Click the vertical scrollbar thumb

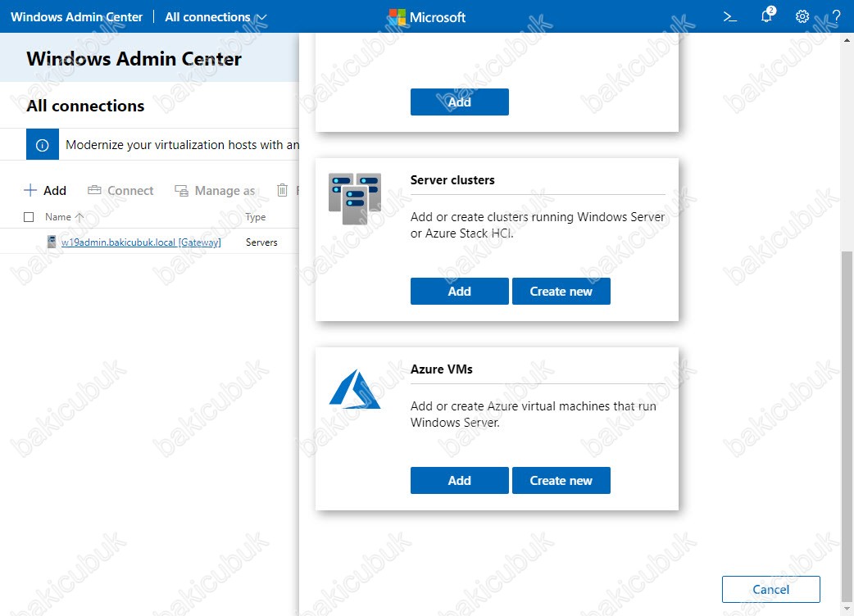pyautogui.click(x=847, y=425)
